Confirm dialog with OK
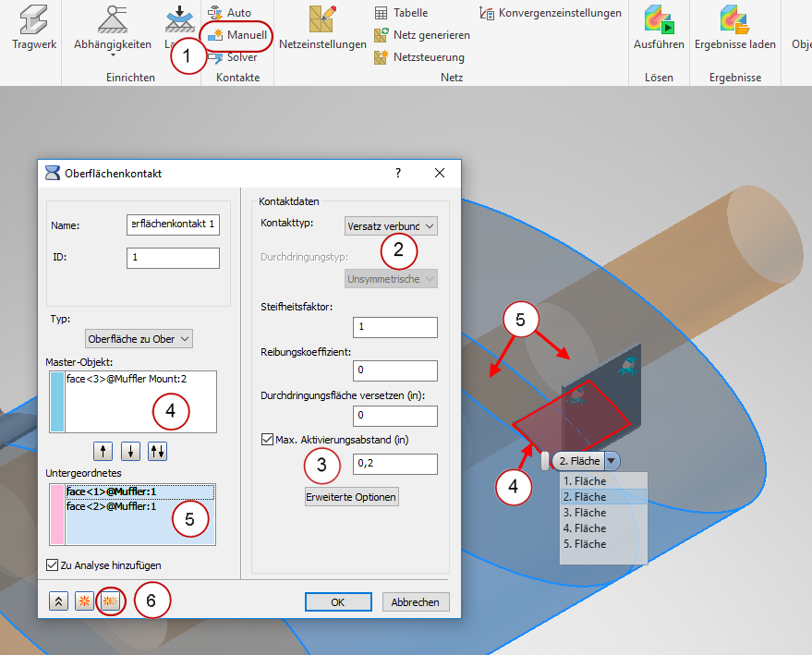Screen dimensions: 812x655 (x=338, y=602)
